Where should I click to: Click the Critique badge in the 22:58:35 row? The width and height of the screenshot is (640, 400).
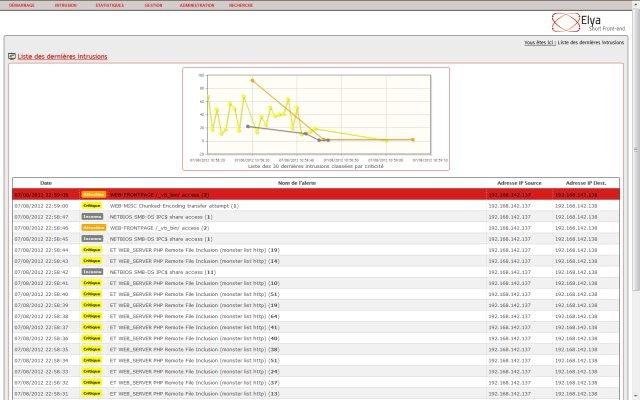coord(91,349)
